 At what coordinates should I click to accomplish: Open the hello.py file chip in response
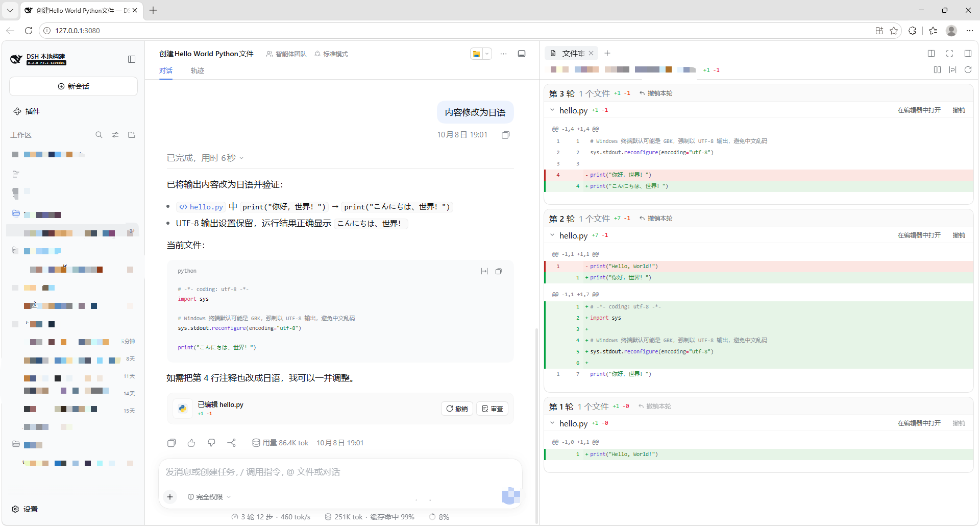201,207
